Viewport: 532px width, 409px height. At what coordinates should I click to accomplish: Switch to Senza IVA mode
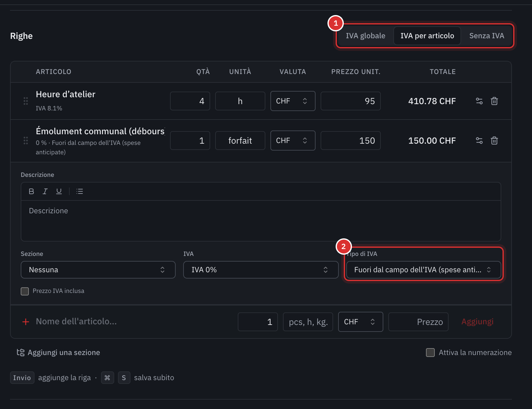point(487,36)
